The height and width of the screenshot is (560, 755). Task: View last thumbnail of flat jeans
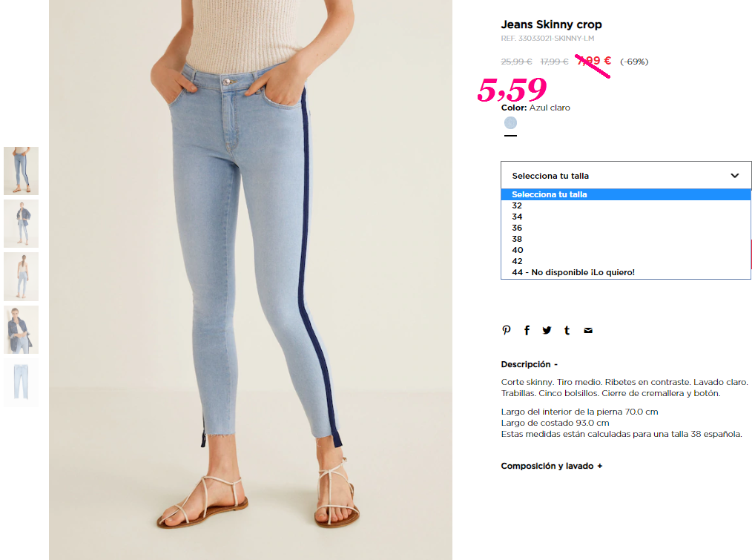tap(22, 383)
